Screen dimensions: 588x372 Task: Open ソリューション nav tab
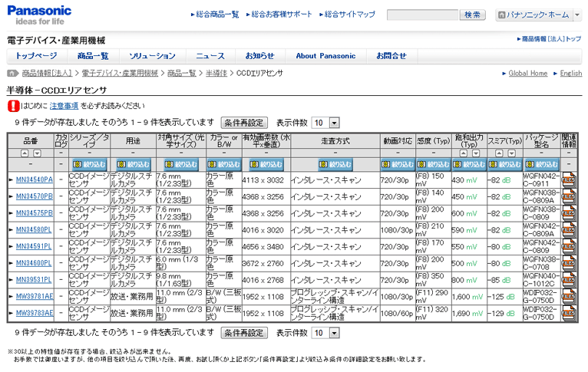[152, 56]
